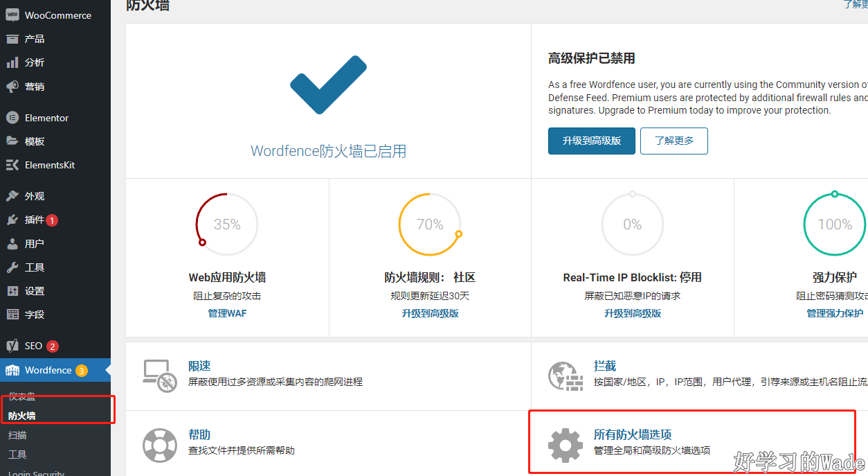This screenshot has height=476, width=868.
Task: Open Wordfence 扫描 submenu item
Action: 18,435
